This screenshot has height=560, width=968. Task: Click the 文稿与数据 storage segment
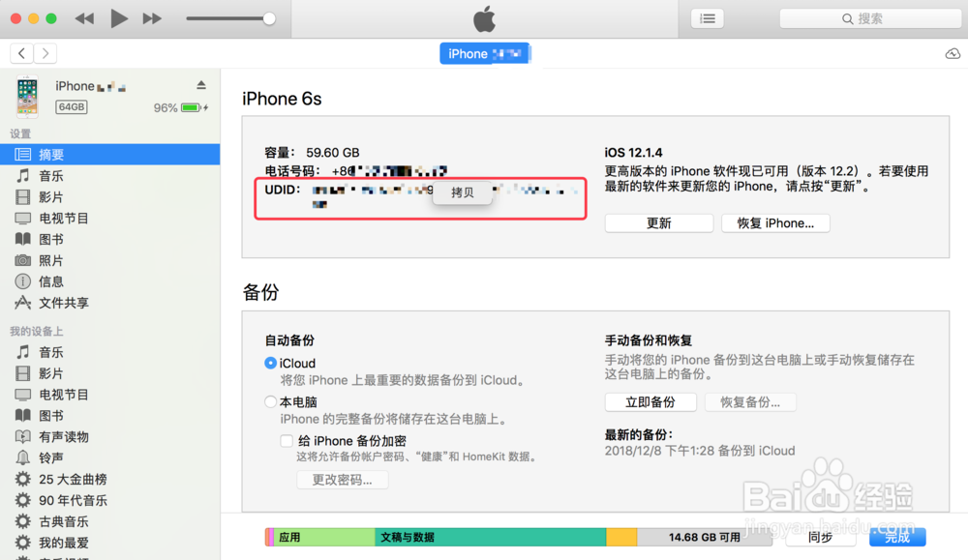tap(490, 537)
